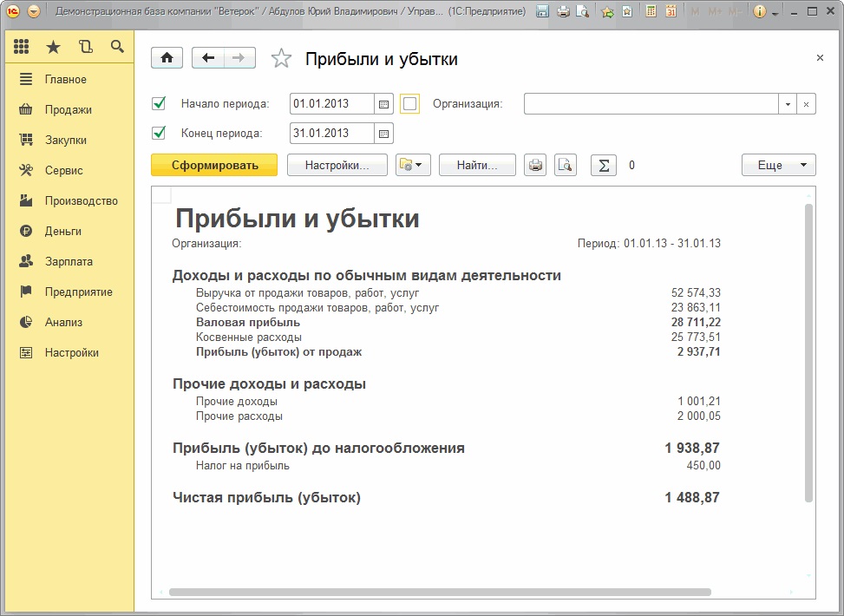Image resolution: width=844 pixels, height=616 pixels.
Task: Open the history icon in the sidebar header
Action: pyautogui.click(x=86, y=47)
